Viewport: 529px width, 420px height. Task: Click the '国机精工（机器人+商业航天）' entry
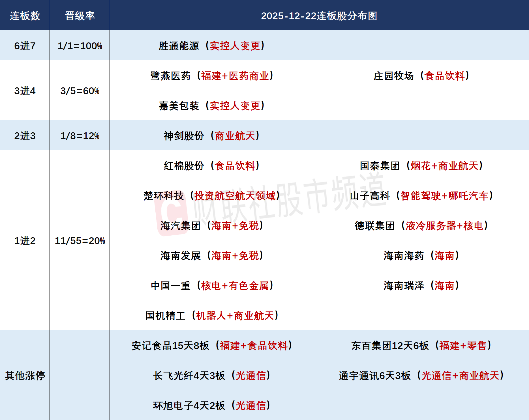212,316
